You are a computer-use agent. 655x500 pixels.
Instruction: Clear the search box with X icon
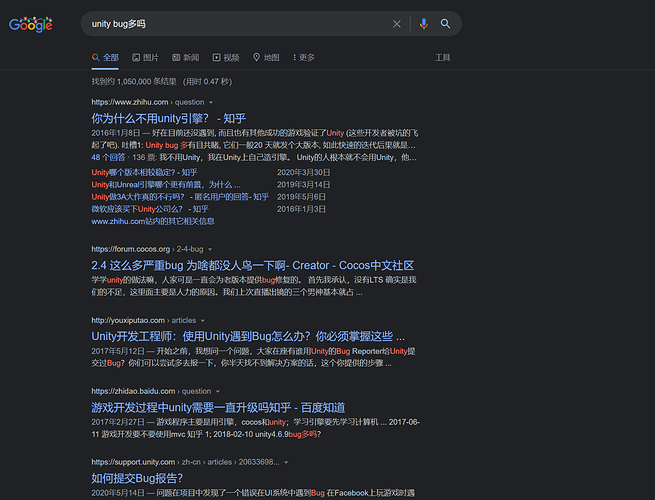(396, 24)
